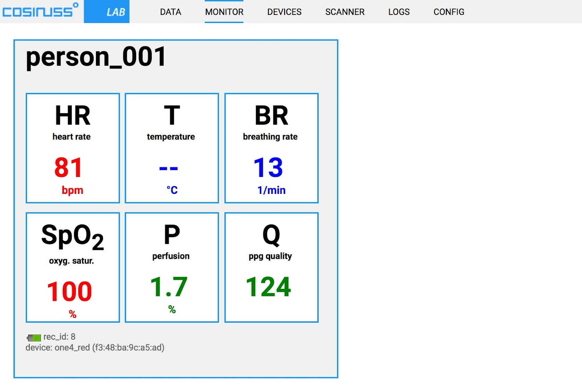This screenshot has width=582, height=392.
Task: Click the heart rate value 81
Action: tap(69, 168)
